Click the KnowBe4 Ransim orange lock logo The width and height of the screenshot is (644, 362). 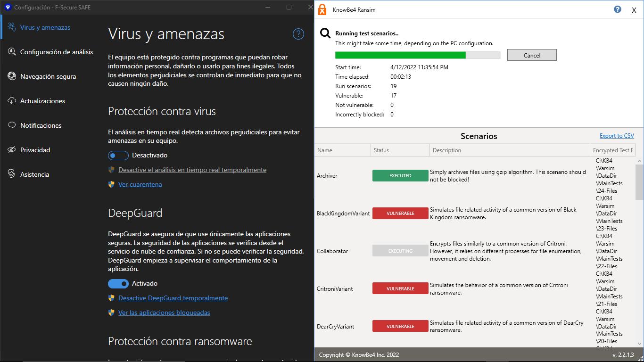click(x=322, y=9)
